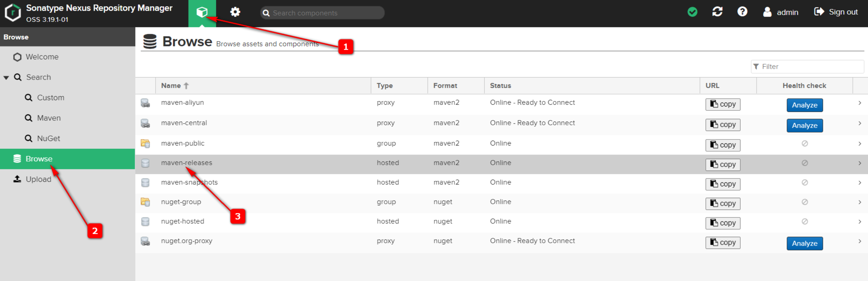Sort by the Type column header
Image resolution: width=868 pixels, height=281 pixels.
point(399,86)
